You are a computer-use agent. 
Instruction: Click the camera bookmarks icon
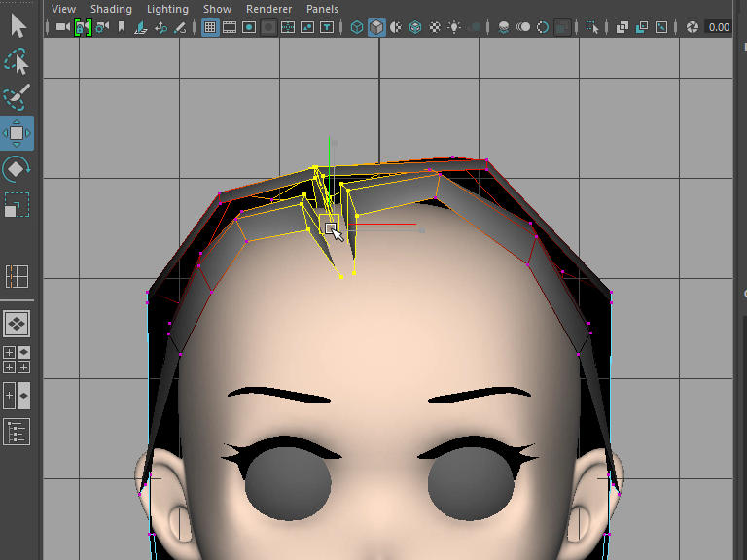(x=122, y=27)
